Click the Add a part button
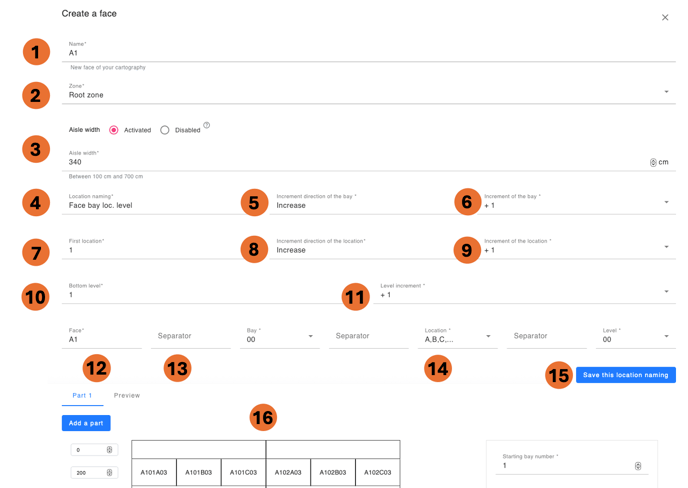Screen dimensions: 688x488 [86, 423]
